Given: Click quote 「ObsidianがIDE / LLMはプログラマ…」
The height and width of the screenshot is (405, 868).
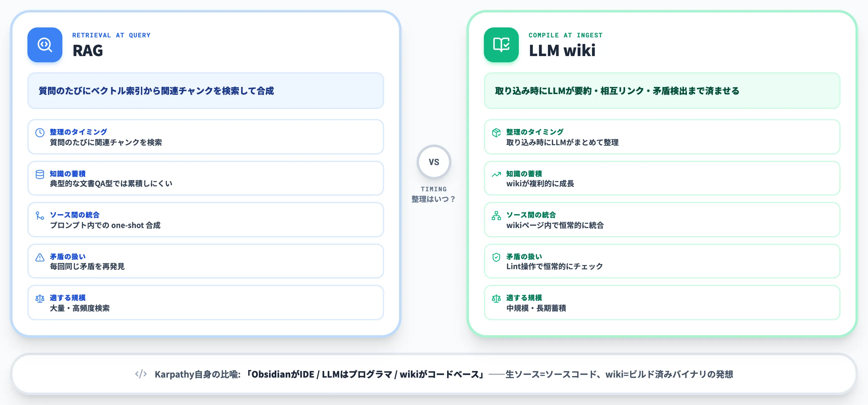Looking at the screenshot, I should [365, 374].
